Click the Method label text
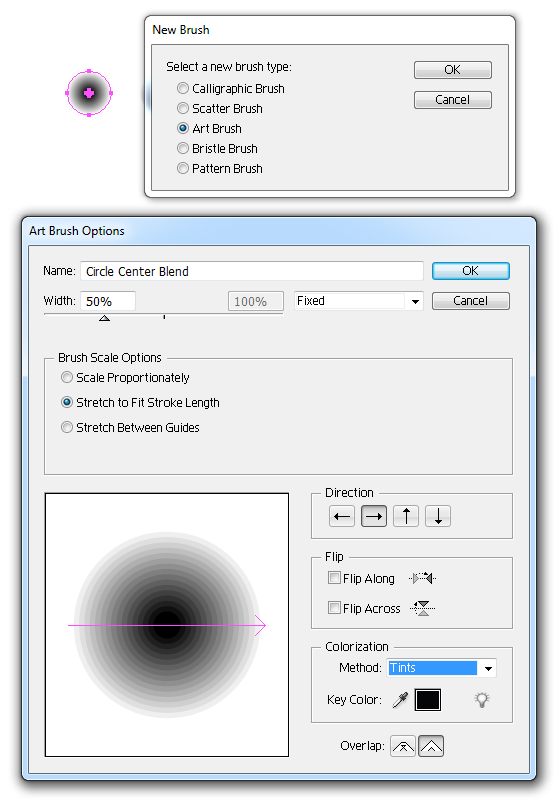Image resolution: width=559 pixels, height=803 pixels. click(360, 668)
